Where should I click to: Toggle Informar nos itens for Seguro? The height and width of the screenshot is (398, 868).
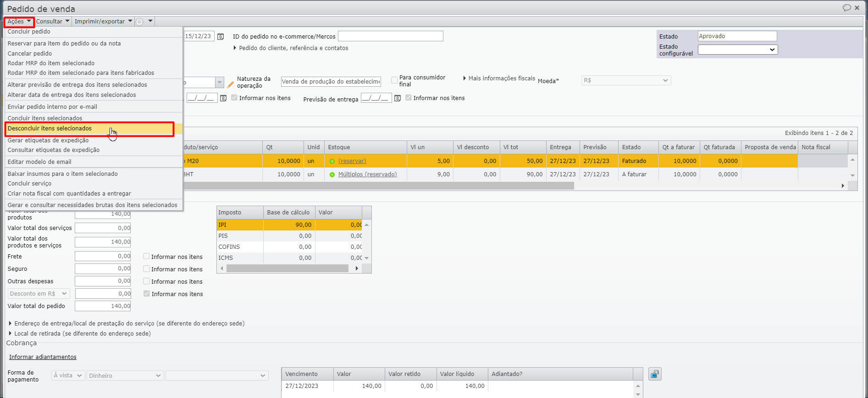pos(147,269)
